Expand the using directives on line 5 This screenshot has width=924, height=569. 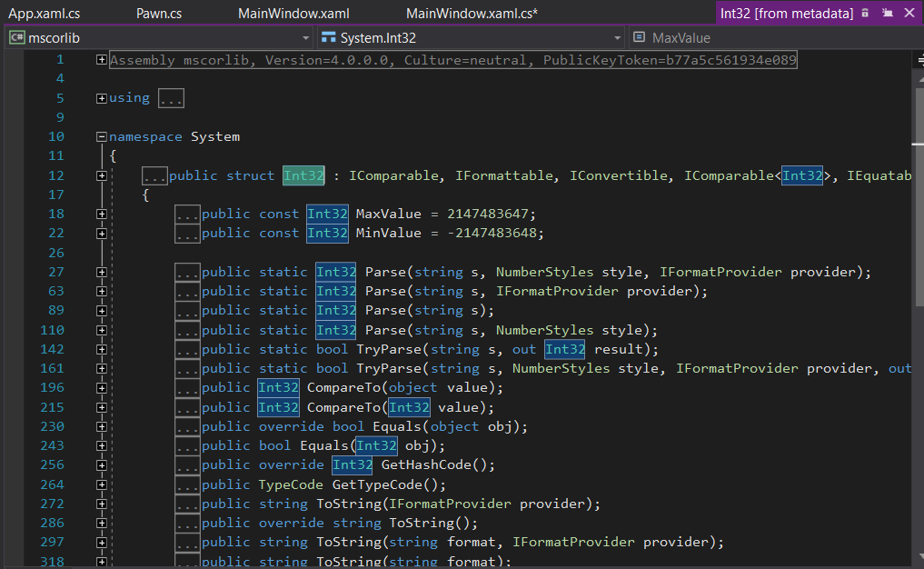(101, 98)
